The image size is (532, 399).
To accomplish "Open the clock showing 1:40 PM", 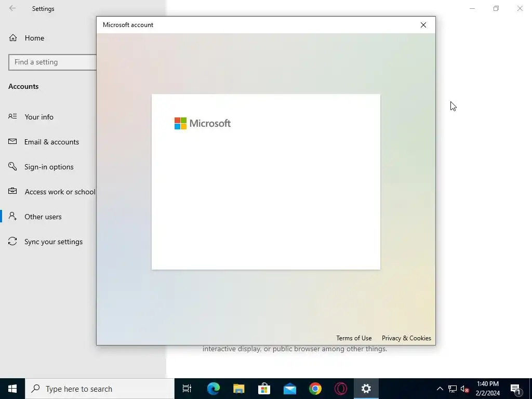I will (x=487, y=389).
